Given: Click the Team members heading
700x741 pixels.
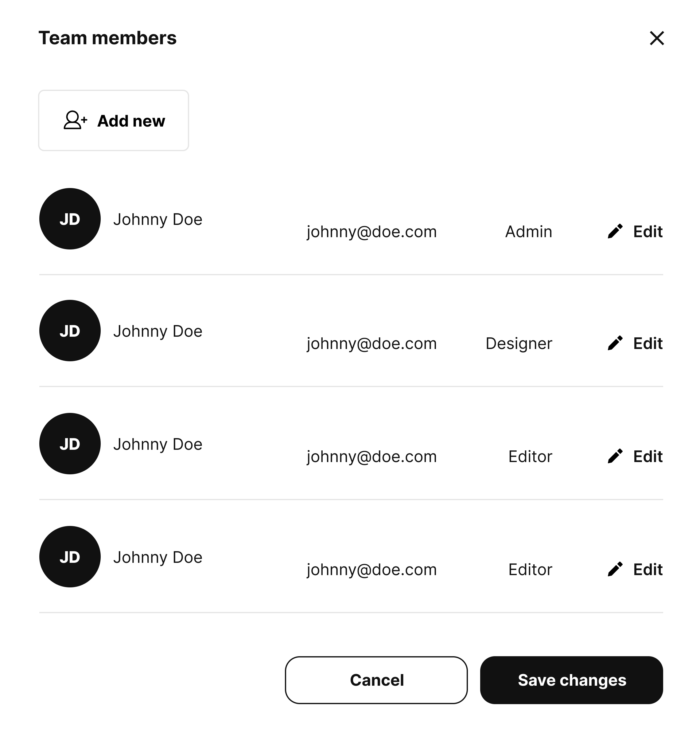Looking at the screenshot, I should (107, 38).
